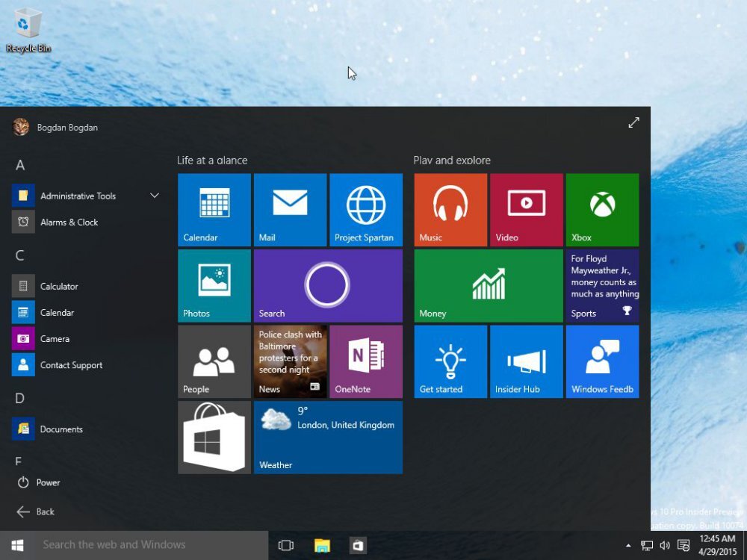The width and height of the screenshot is (747, 560).
Task: Expand the Administrative Tools group
Action: (155, 196)
